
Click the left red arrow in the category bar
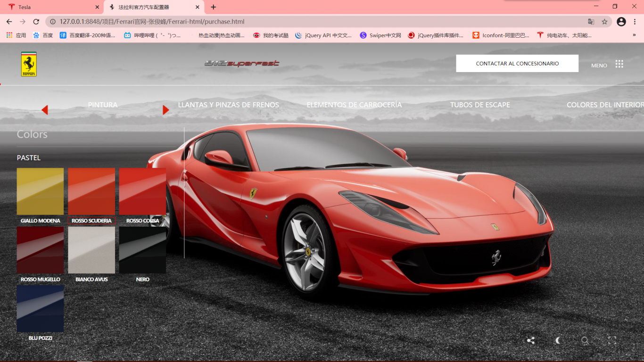tap(45, 110)
